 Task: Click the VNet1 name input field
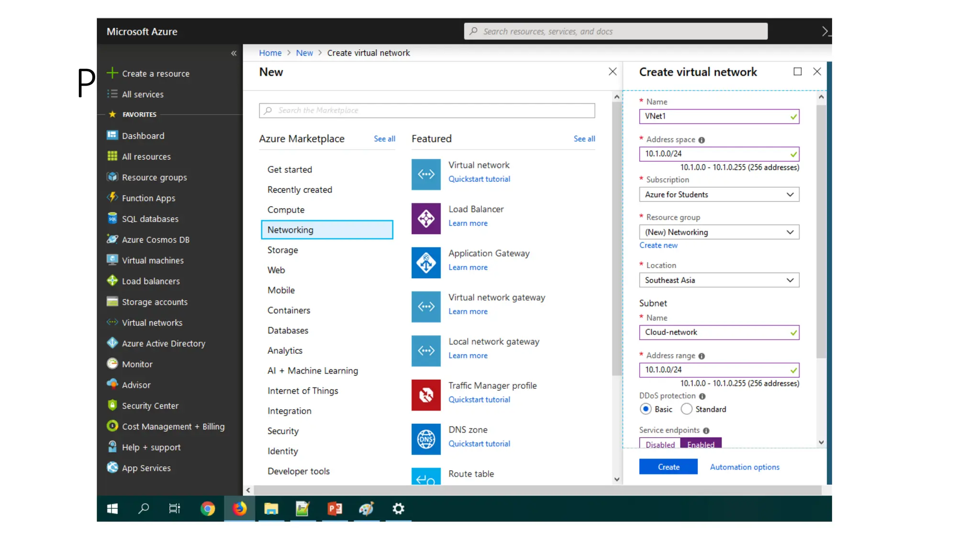pyautogui.click(x=719, y=116)
